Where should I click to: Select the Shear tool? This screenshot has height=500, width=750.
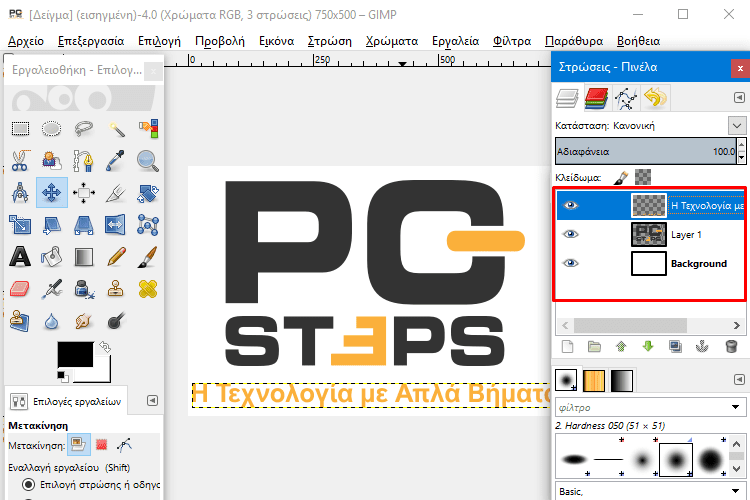(51, 225)
